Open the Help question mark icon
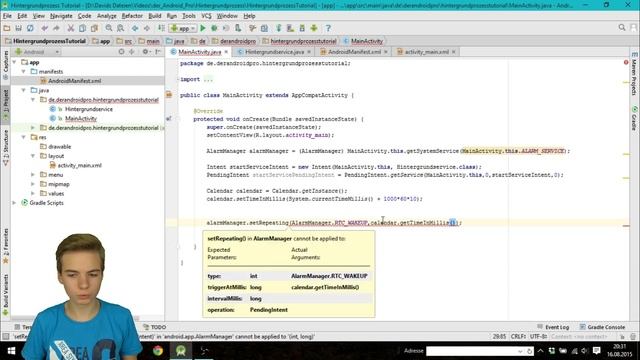 [x=328, y=28]
